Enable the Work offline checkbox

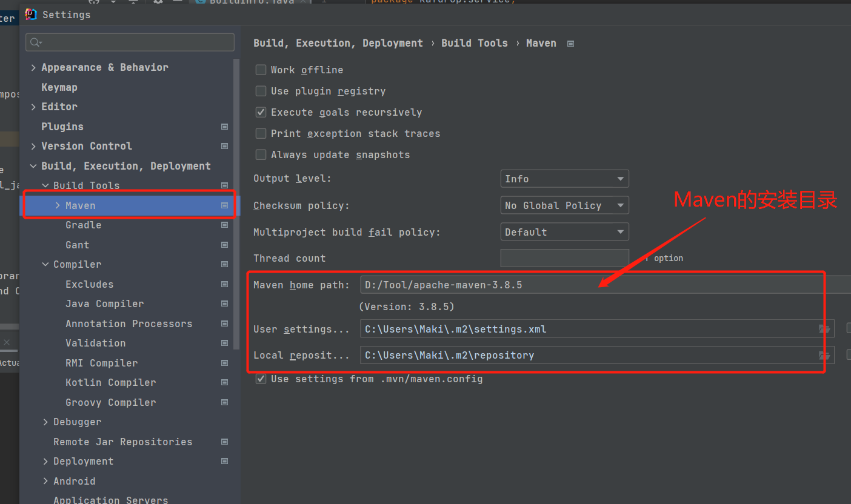pyautogui.click(x=261, y=70)
